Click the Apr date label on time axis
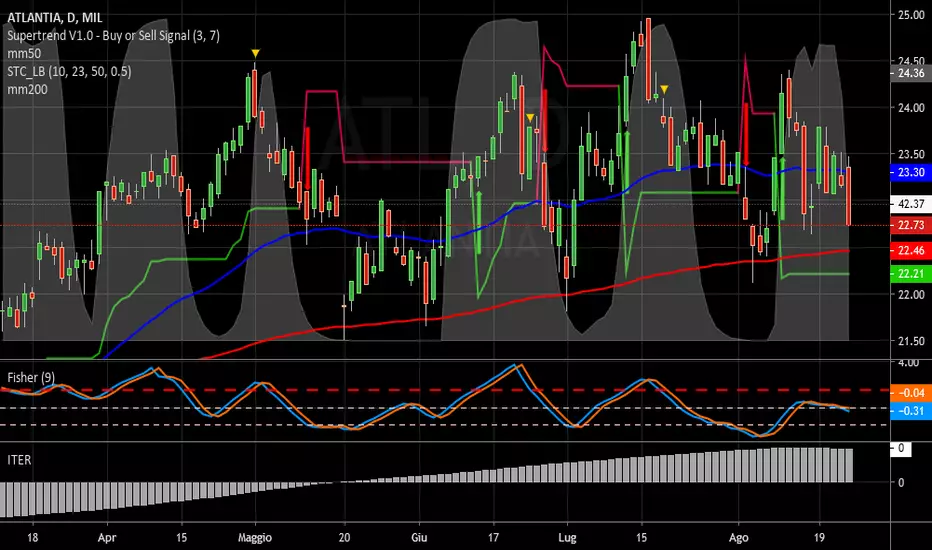The image size is (932, 550). click(107, 538)
